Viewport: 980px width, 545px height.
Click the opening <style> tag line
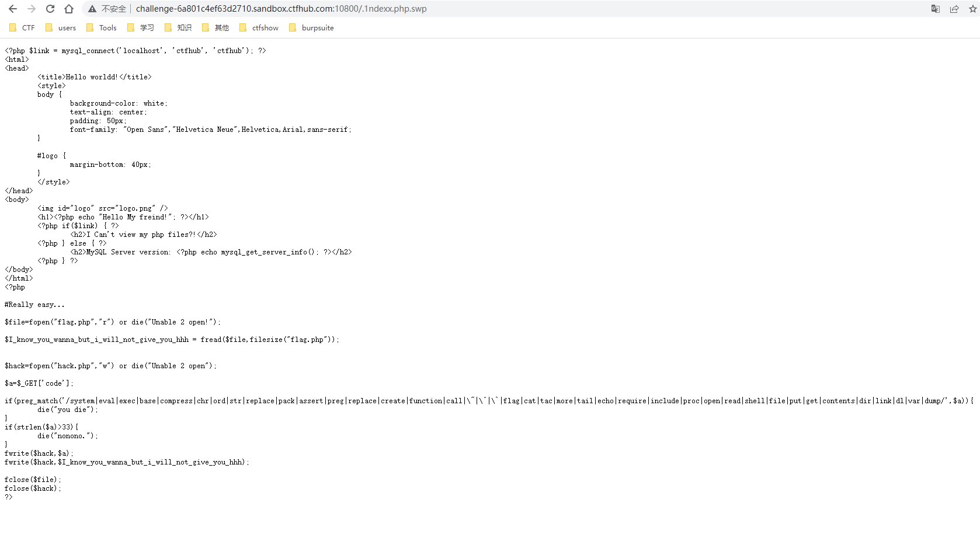(x=51, y=86)
